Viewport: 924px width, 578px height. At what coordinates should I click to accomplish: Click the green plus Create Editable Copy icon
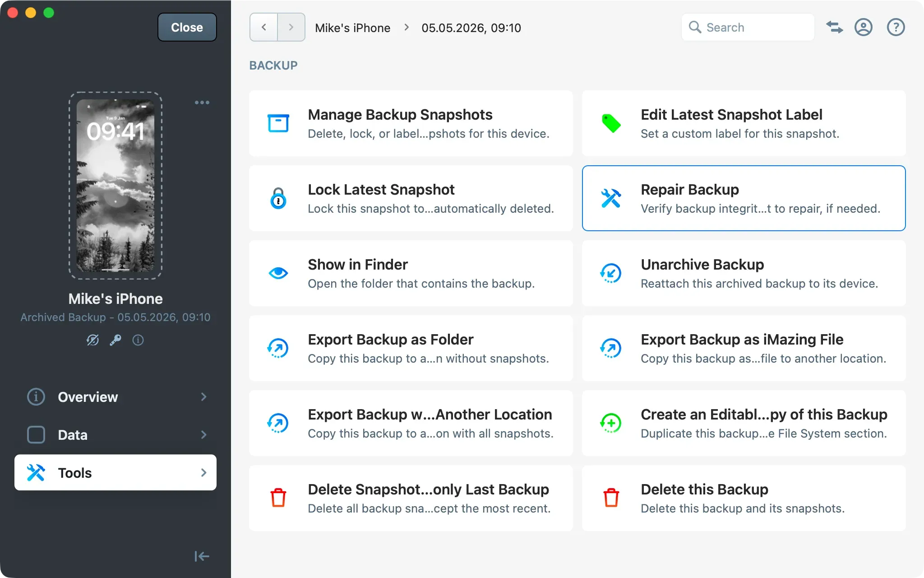(611, 423)
